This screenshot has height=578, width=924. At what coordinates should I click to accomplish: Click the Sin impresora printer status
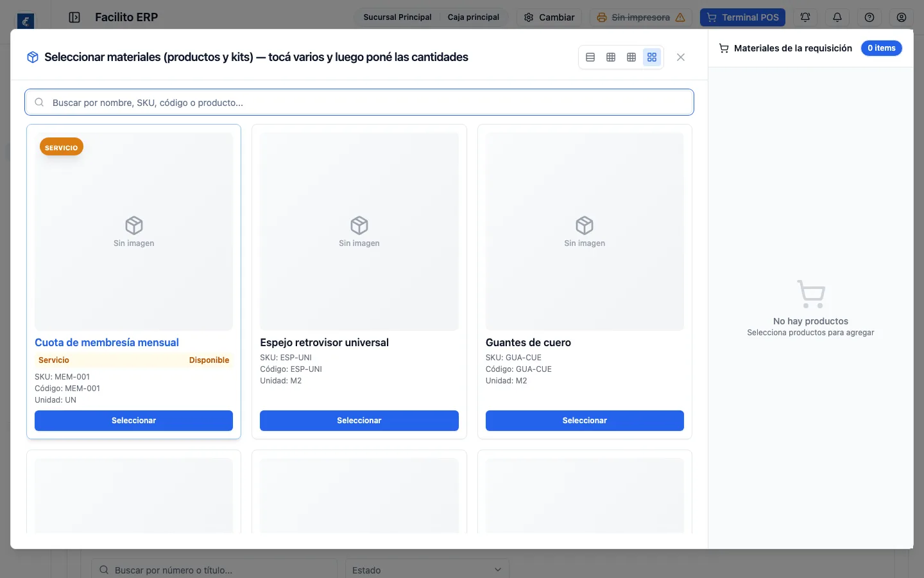click(641, 17)
